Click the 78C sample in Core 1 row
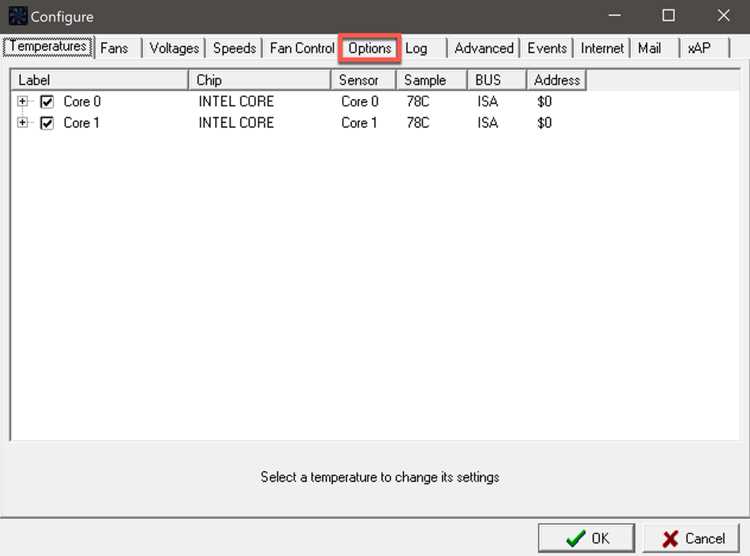Viewport: 750px width, 556px height. pos(418,123)
